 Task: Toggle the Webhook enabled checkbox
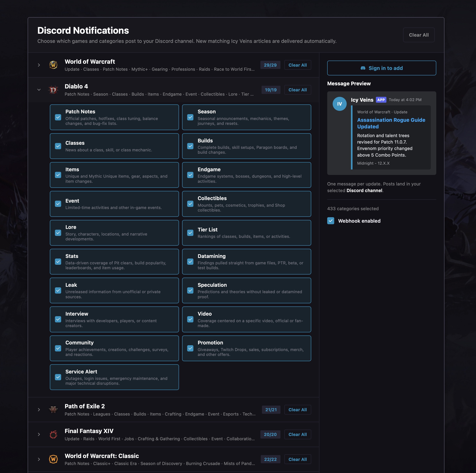tap(331, 221)
